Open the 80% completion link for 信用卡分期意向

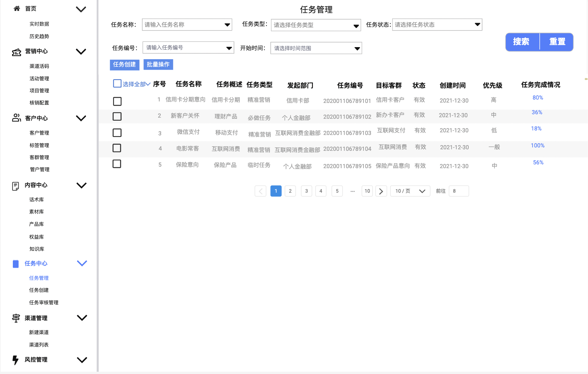tap(537, 98)
